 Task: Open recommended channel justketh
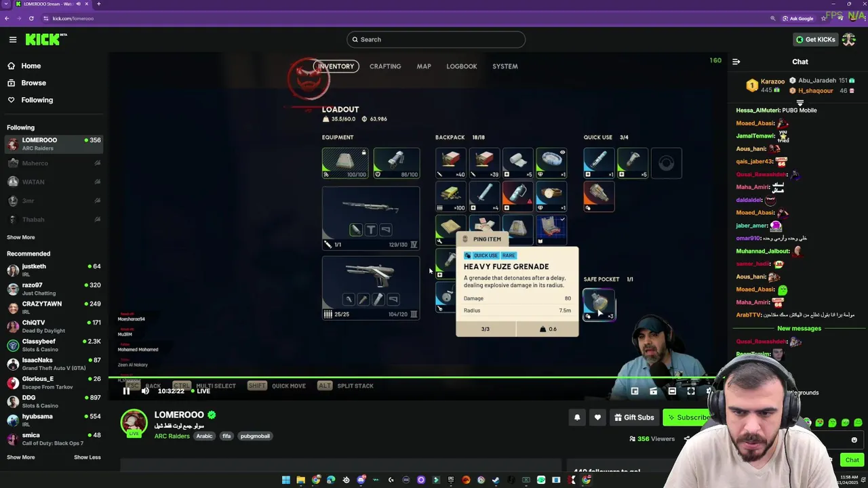coord(54,270)
